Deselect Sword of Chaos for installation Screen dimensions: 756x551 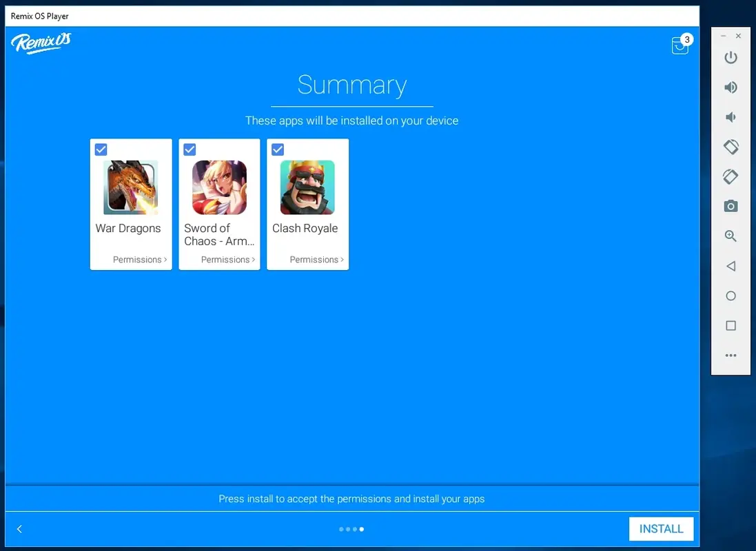tap(189, 149)
